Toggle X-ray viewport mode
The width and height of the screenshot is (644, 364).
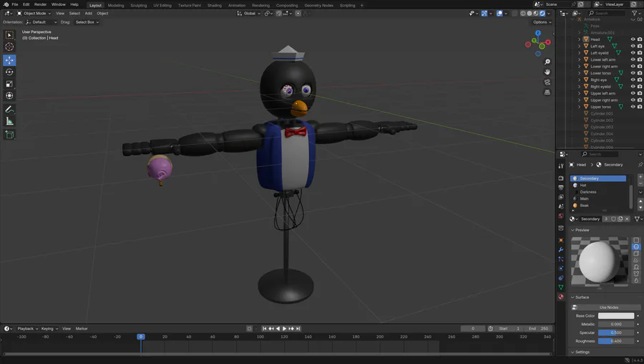coord(514,13)
